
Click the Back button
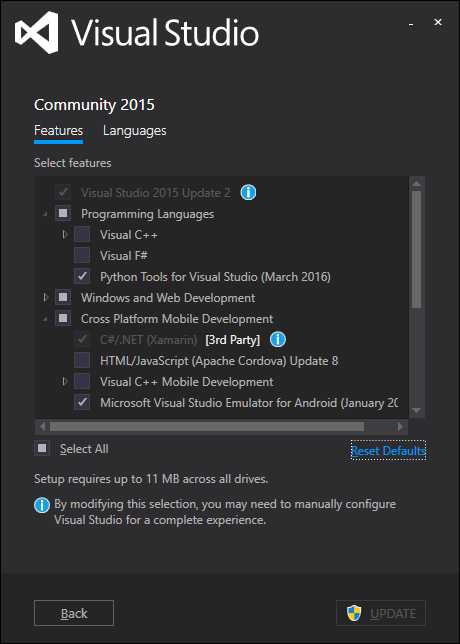point(74,613)
